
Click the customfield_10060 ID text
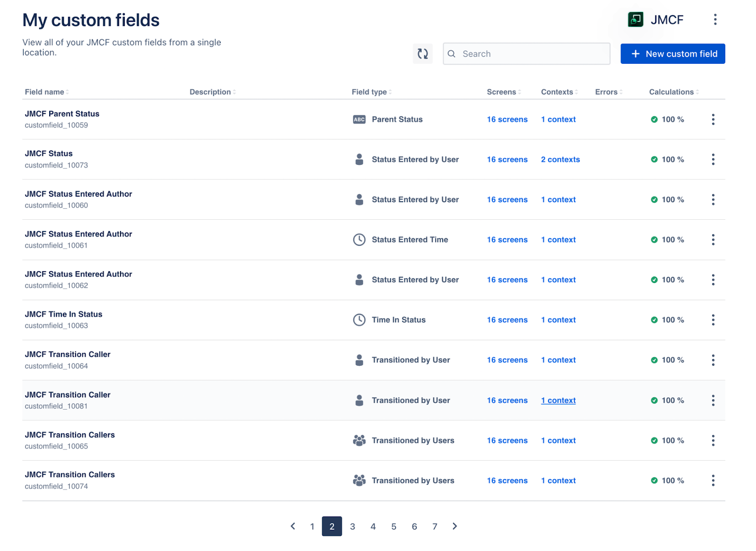tap(56, 206)
